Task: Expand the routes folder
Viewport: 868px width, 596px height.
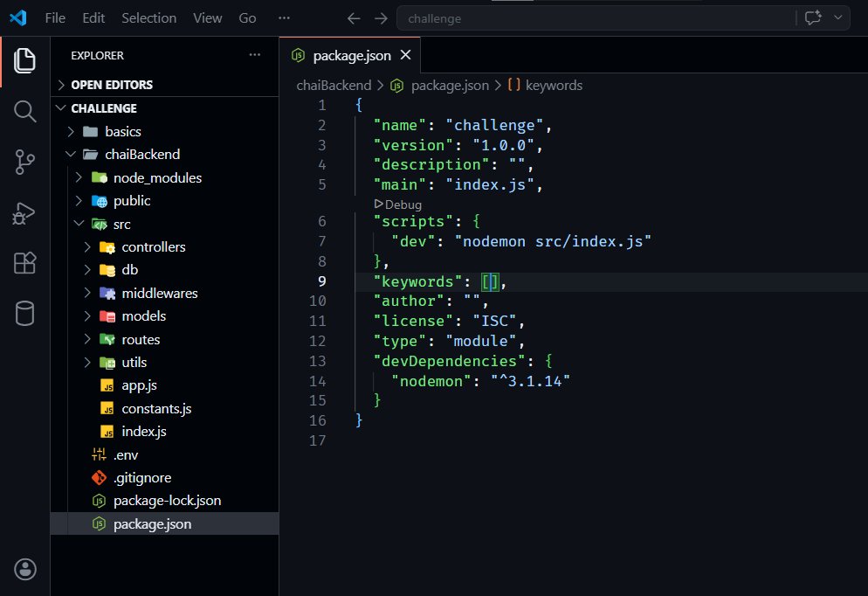Action: click(164, 340)
